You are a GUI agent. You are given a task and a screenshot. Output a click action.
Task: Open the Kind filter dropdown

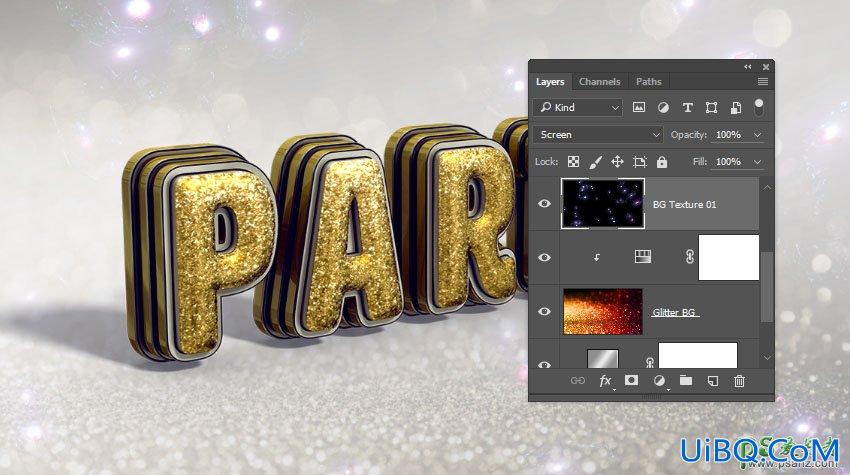coord(578,107)
